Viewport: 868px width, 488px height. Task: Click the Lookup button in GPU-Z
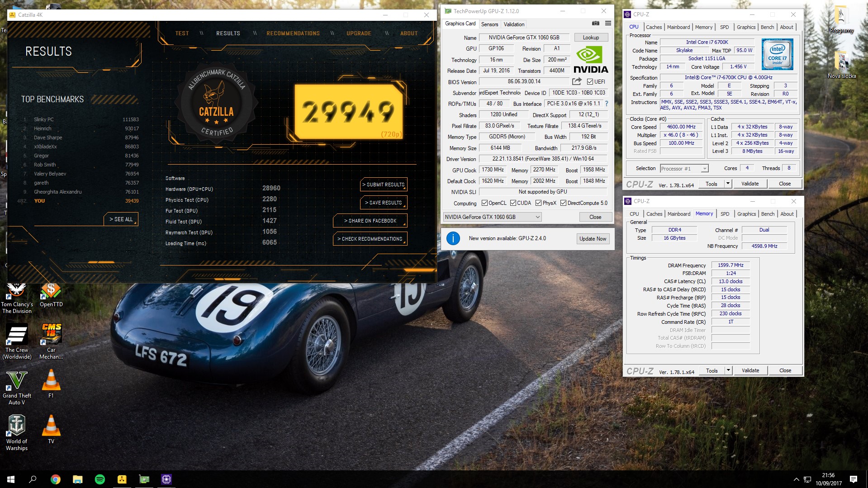click(x=591, y=38)
